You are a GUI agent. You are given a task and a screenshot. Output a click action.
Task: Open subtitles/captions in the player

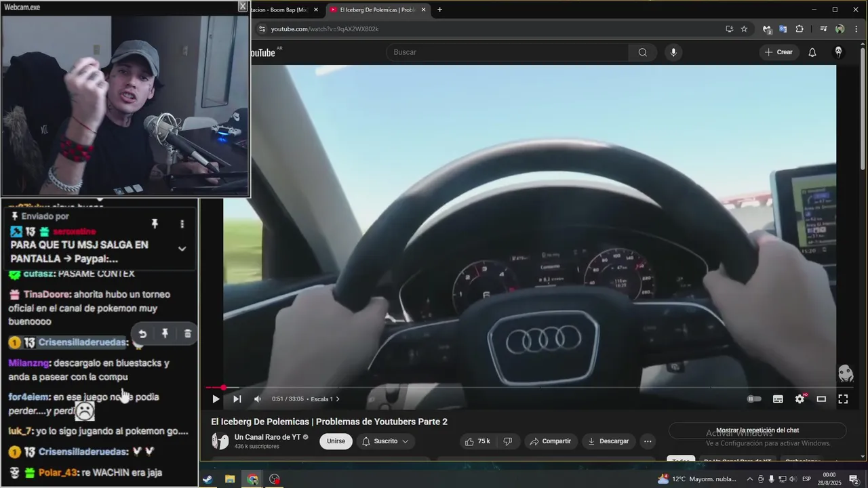click(x=778, y=399)
